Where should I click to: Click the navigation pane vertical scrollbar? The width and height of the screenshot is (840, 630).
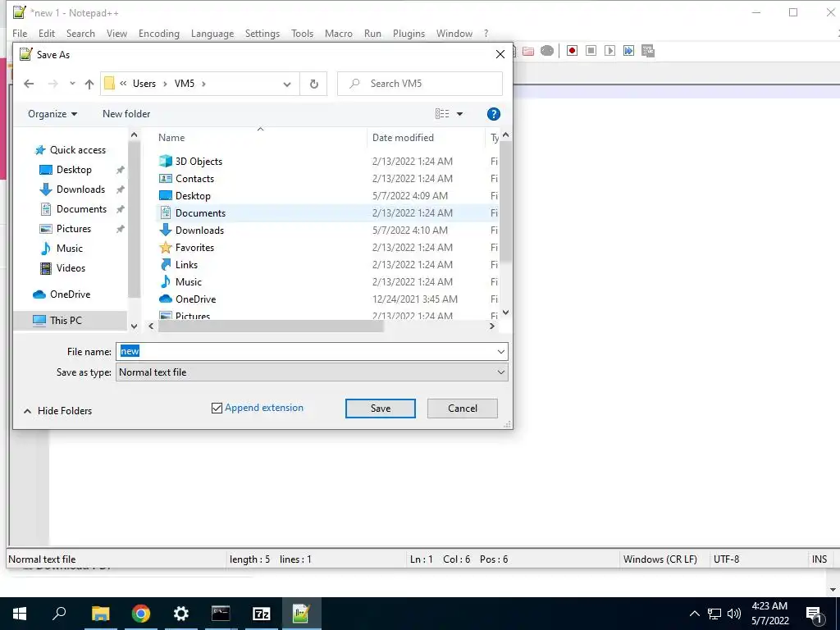click(x=134, y=220)
